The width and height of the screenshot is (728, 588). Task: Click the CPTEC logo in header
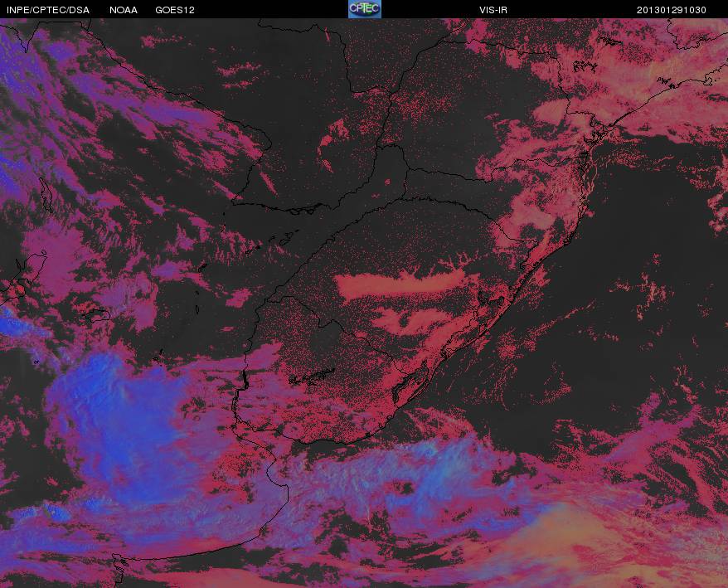point(365,9)
